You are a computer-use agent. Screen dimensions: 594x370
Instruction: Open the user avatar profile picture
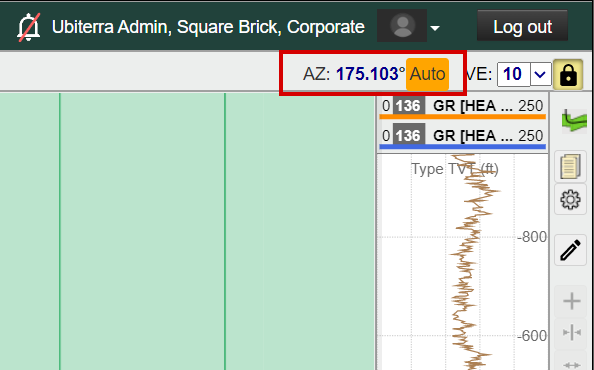pyautogui.click(x=402, y=26)
